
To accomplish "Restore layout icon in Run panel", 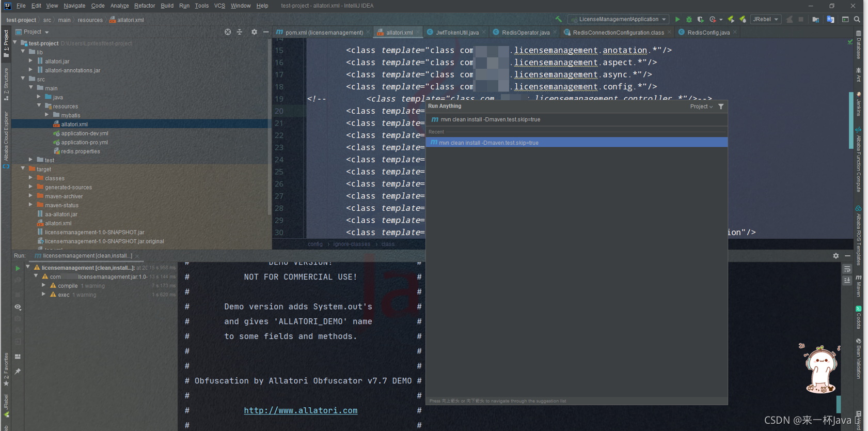I will point(18,357).
